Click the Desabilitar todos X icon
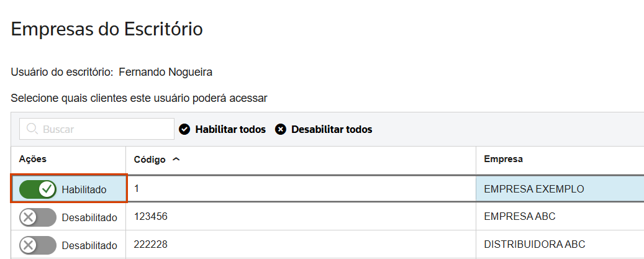Viewport: 644px width, 259px height. click(x=281, y=129)
